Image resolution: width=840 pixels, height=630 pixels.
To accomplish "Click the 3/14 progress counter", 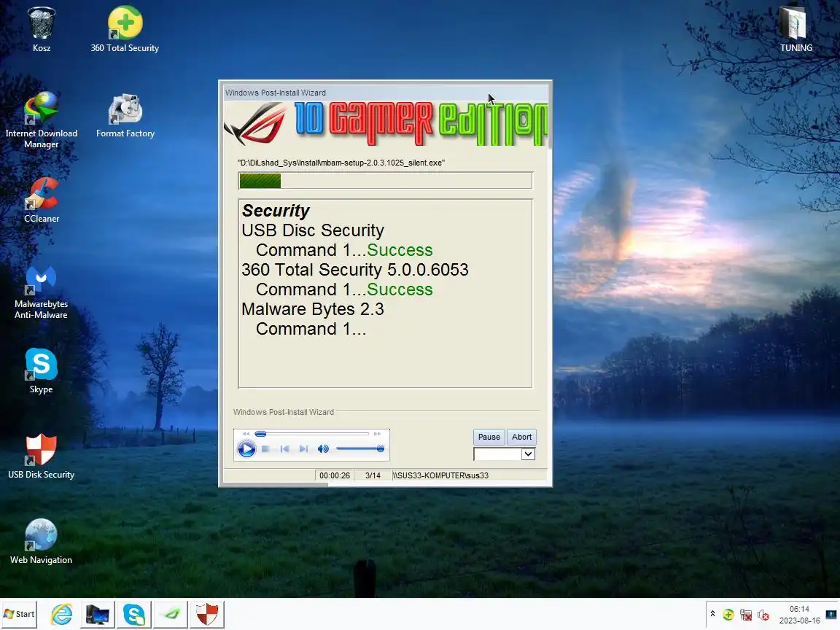I will pos(373,475).
